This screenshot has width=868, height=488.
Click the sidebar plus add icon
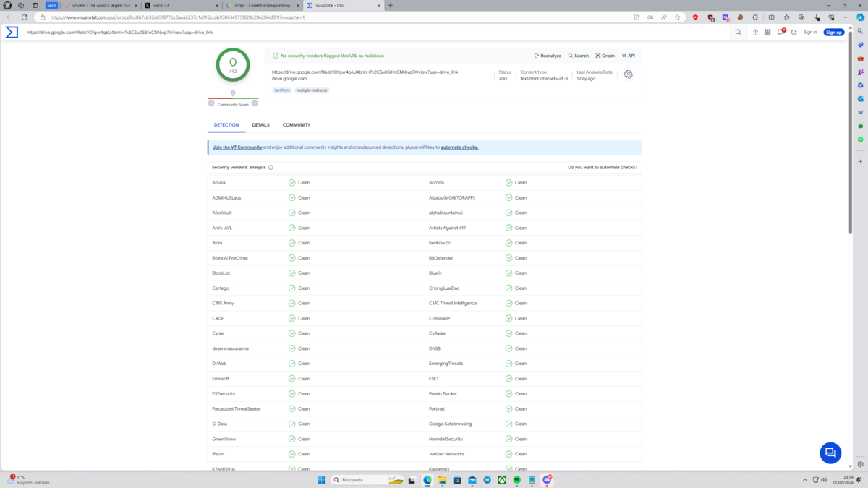pos(861,161)
